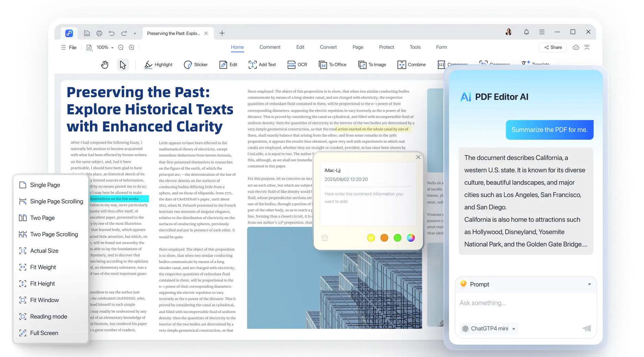
Task: Click the zoom in magnifier icon
Action: [131, 47]
